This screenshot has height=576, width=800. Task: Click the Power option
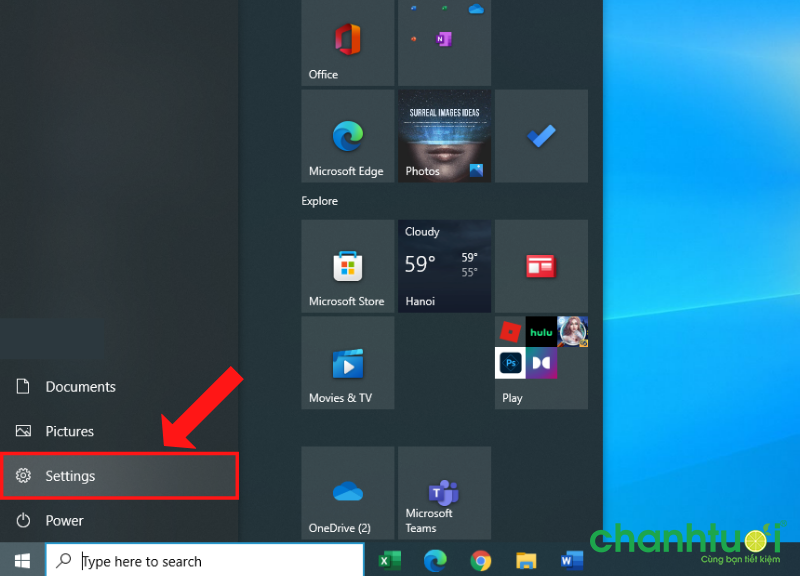[119, 520]
